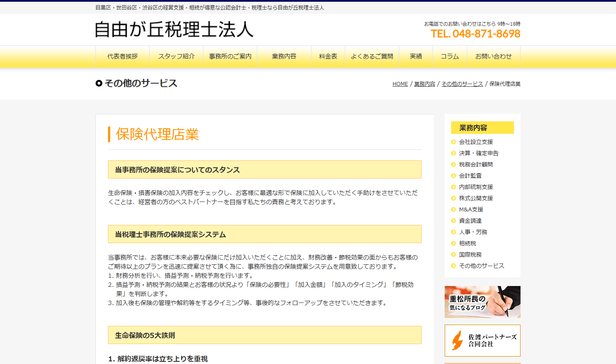The width and height of the screenshot is (616, 364).
Task: Open the 料金表 menu item
Action: (x=328, y=56)
